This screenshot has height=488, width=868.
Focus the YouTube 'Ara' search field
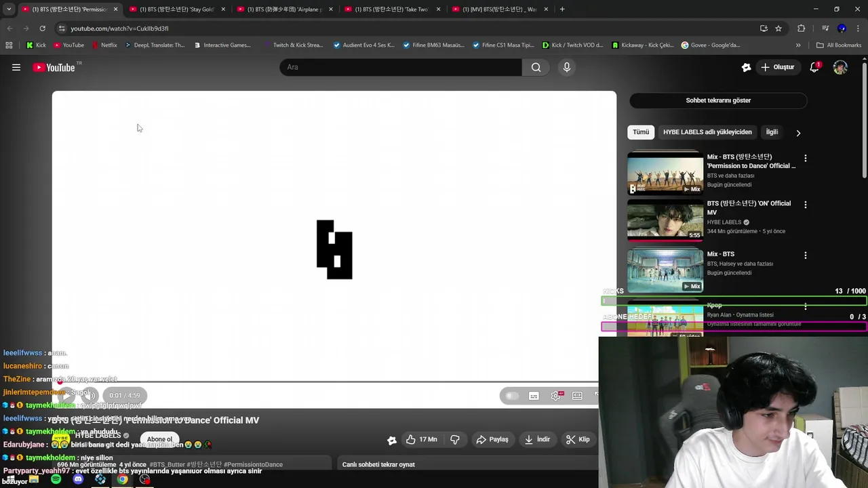401,67
